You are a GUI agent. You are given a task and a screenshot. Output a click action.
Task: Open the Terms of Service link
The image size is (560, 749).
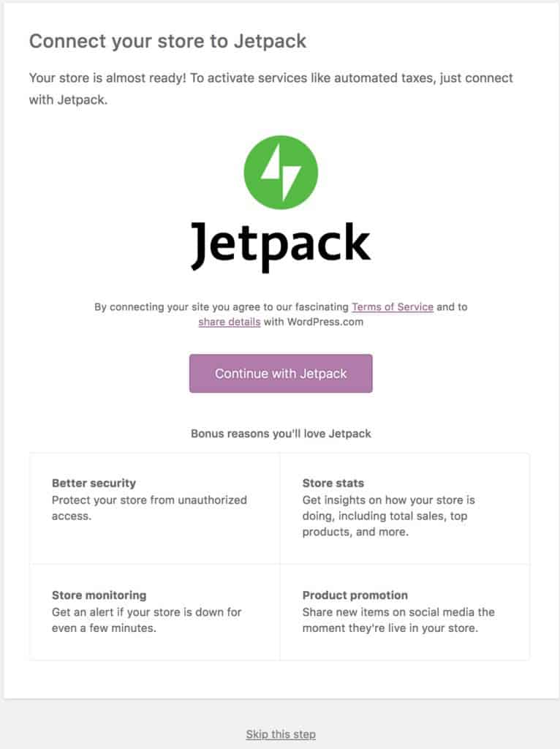click(x=393, y=307)
